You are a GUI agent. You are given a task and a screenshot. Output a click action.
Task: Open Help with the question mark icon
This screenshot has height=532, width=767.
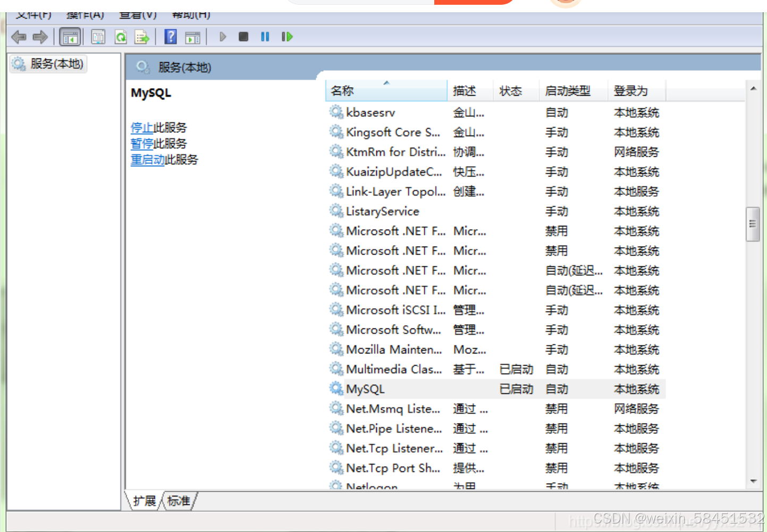coord(170,37)
